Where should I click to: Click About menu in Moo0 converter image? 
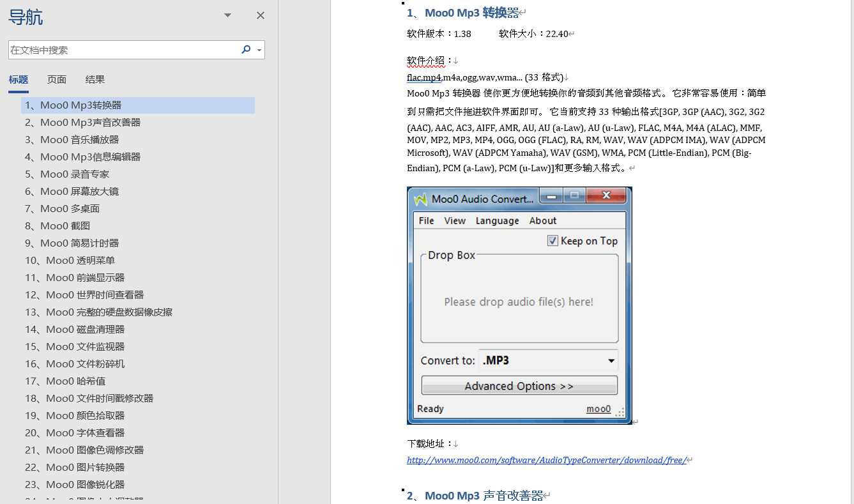click(x=543, y=220)
